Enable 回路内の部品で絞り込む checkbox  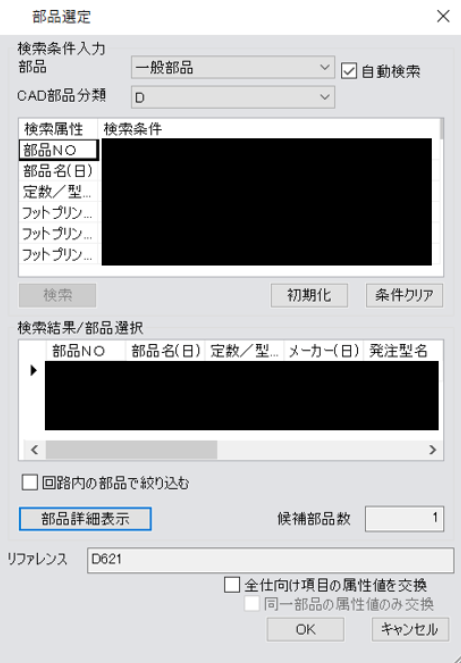tap(30, 482)
